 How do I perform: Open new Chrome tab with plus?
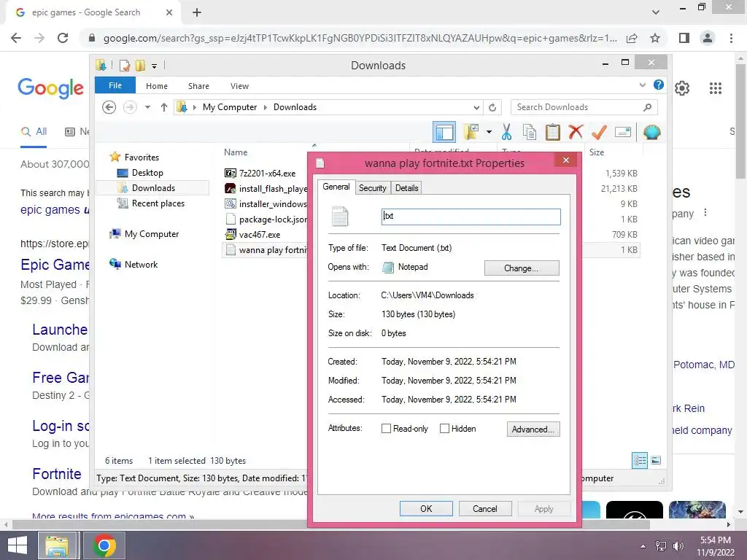point(197,12)
